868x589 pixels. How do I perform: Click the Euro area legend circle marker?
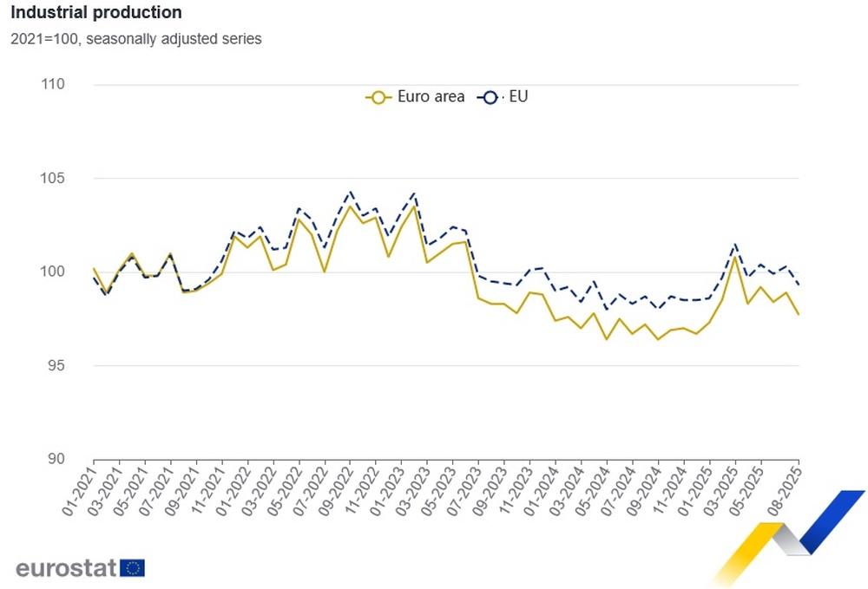click(x=377, y=97)
